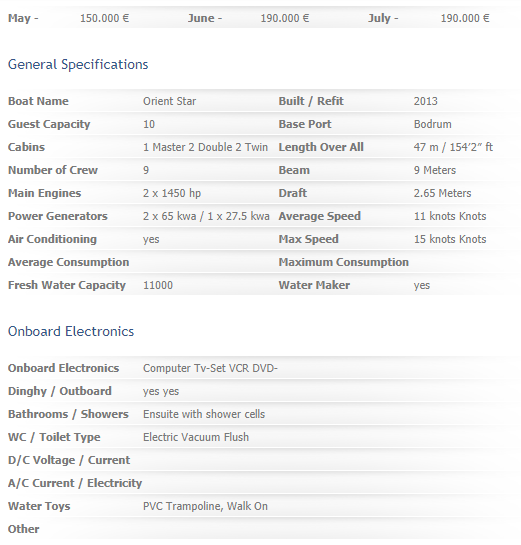The height and width of the screenshot is (545, 521).
Task: Click the July 190.000 € price
Action: click(x=465, y=18)
